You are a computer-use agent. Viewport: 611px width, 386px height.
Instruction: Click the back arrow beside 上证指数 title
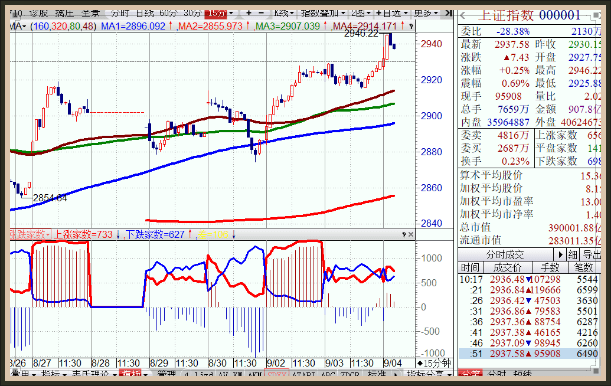[x=464, y=16]
